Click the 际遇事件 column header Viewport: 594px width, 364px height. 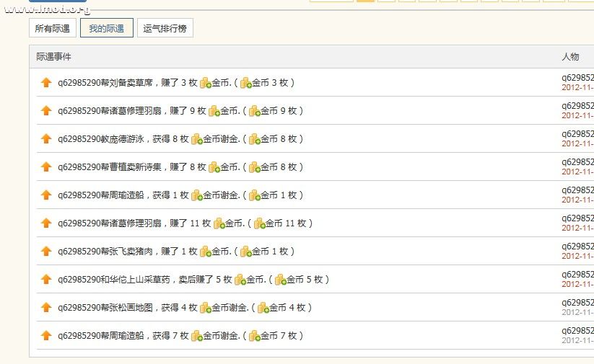tap(53, 57)
